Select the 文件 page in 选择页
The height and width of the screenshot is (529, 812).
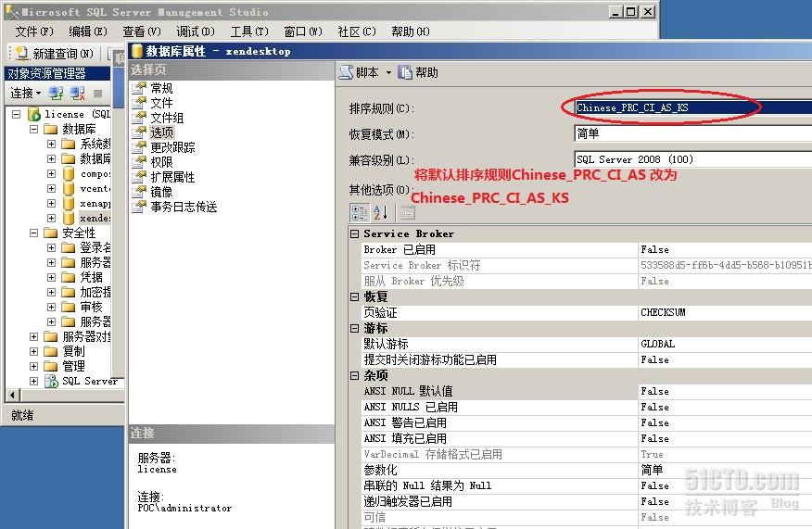tap(161, 103)
